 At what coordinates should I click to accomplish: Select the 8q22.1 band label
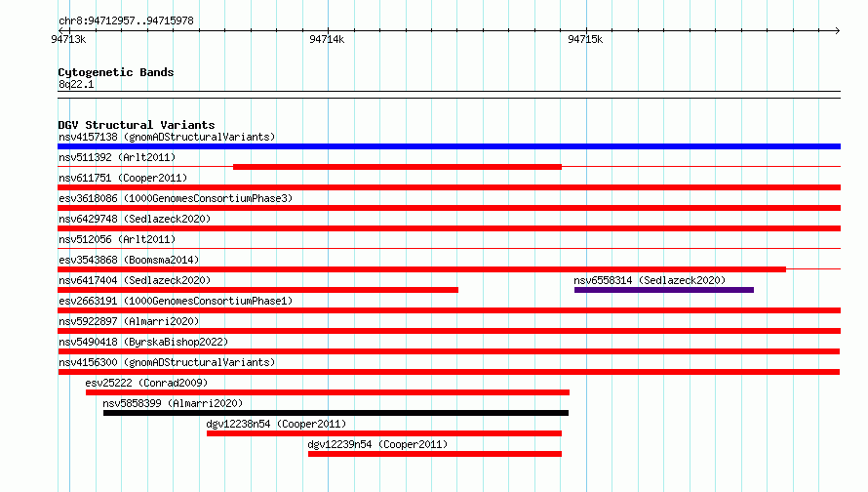pos(76,84)
